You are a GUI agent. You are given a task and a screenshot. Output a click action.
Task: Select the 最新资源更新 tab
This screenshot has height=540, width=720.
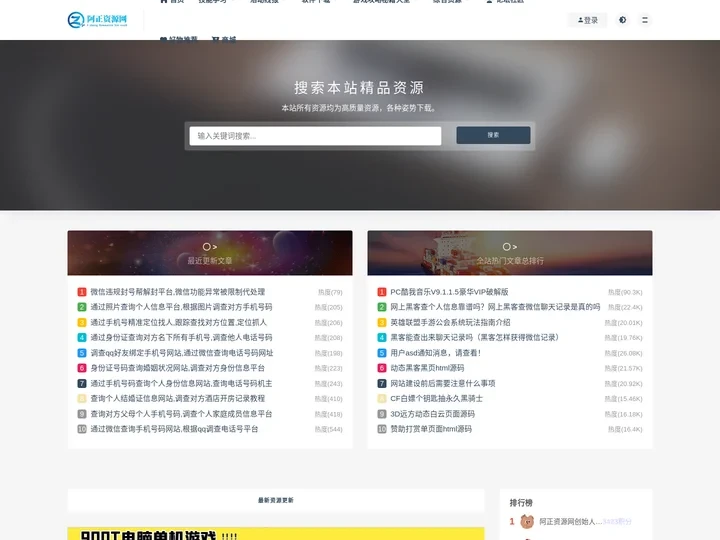tap(276, 501)
